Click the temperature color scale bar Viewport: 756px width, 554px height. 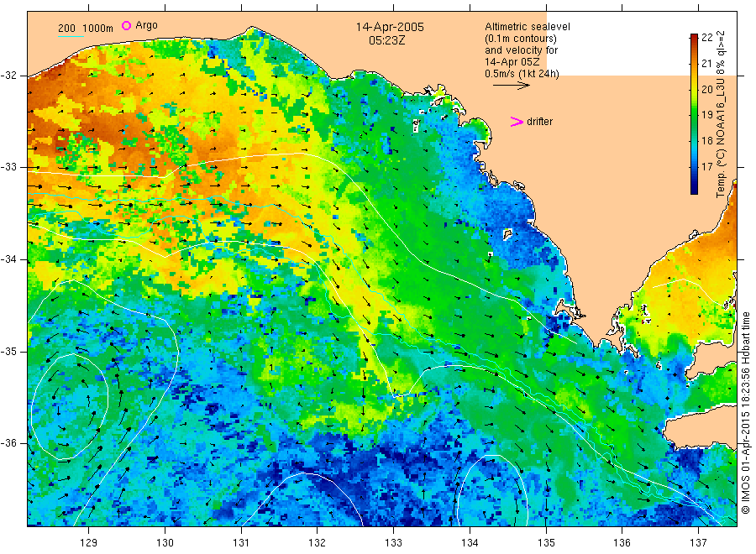click(x=694, y=113)
